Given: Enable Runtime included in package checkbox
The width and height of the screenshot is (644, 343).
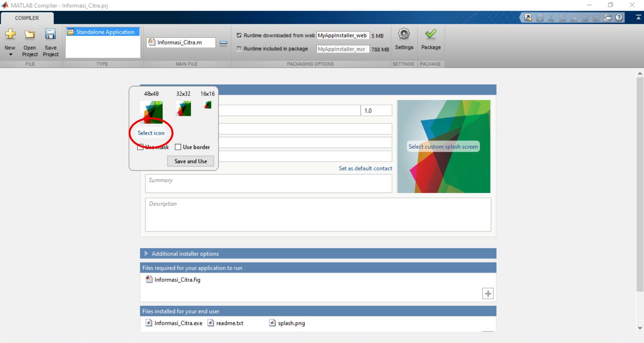Looking at the screenshot, I should [239, 49].
